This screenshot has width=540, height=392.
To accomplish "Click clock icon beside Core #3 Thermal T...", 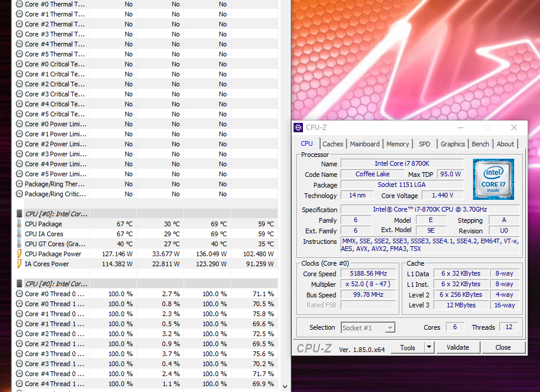I will (19, 34).
